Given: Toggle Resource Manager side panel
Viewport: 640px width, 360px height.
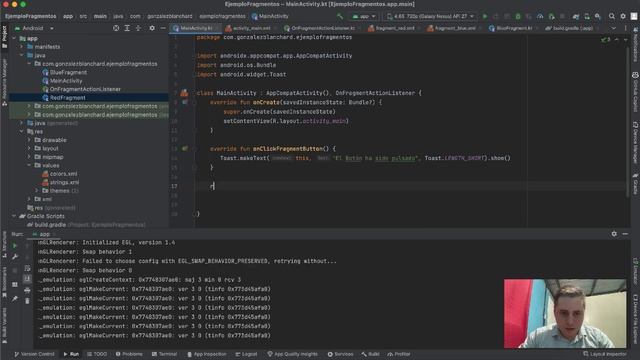Looking at the screenshot, I should 4,82.
